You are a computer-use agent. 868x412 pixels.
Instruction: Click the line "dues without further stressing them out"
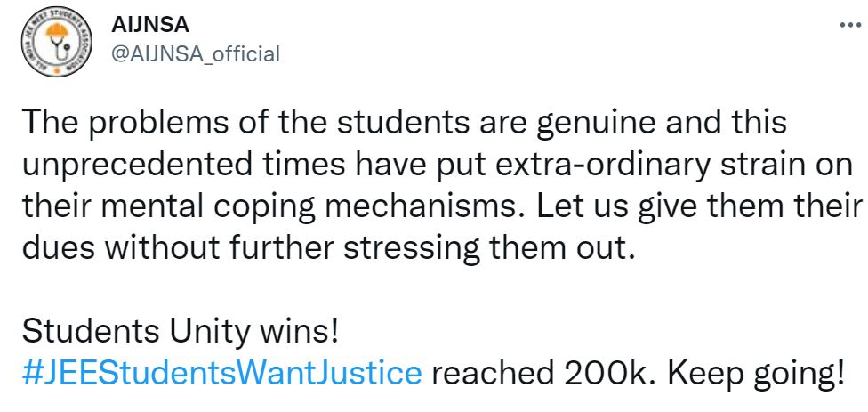click(x=329, y=246)
